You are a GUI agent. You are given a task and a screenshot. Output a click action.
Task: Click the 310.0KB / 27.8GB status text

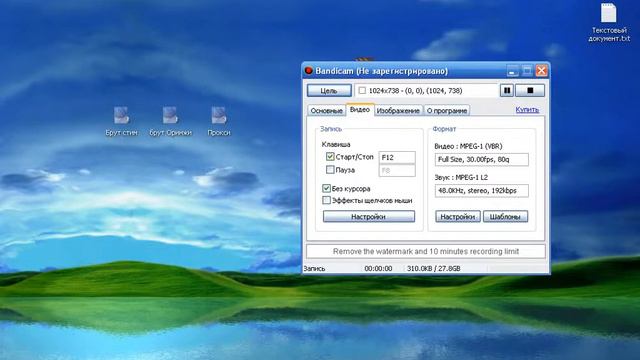[433, 269]
